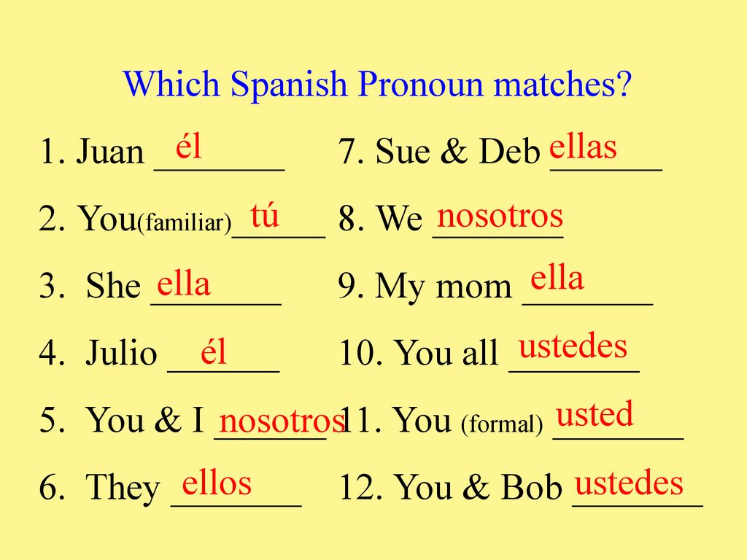Viewport: 747px width, 560px height.
Task: Select the '(formal)' label in item 11
Action: tap(502, 424)
